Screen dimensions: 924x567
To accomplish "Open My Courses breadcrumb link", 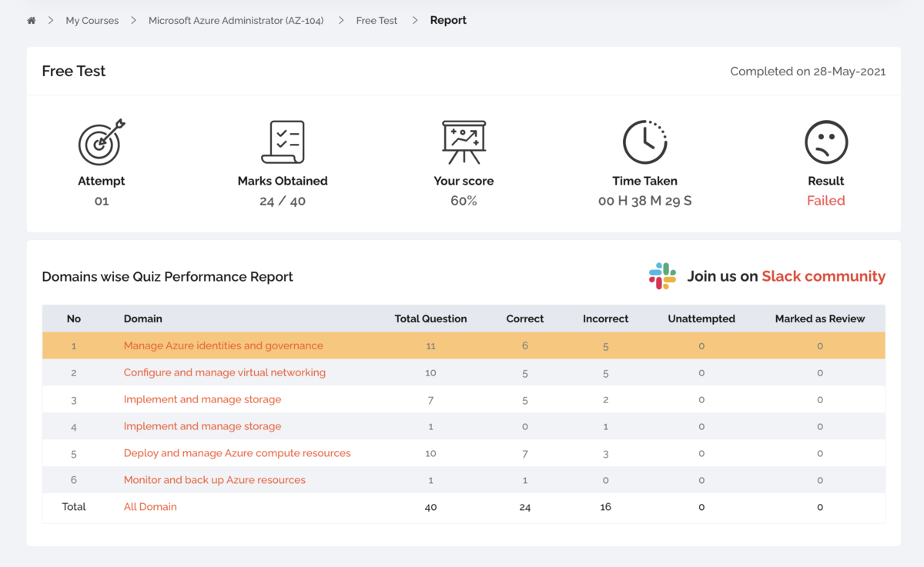I will [92, 21].
